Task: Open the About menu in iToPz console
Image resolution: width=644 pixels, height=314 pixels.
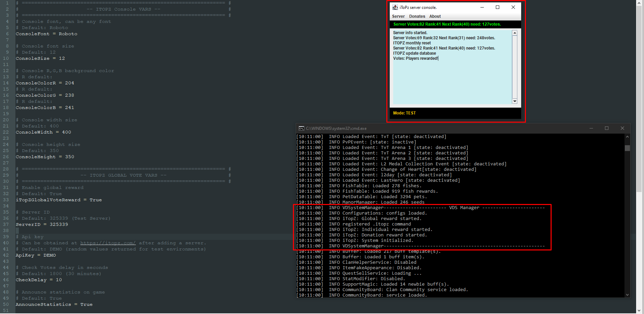Action: pyautogui.click(x=435, y=16)
